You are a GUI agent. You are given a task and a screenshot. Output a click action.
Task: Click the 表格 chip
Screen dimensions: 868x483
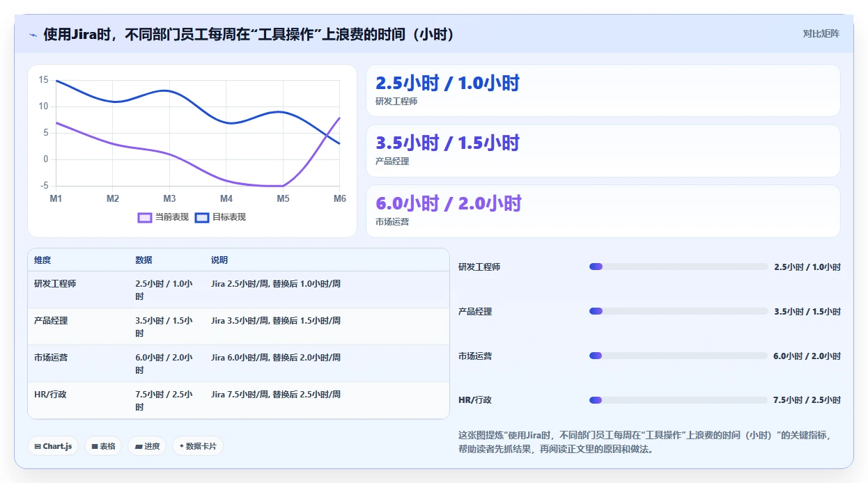pos(103,446)
